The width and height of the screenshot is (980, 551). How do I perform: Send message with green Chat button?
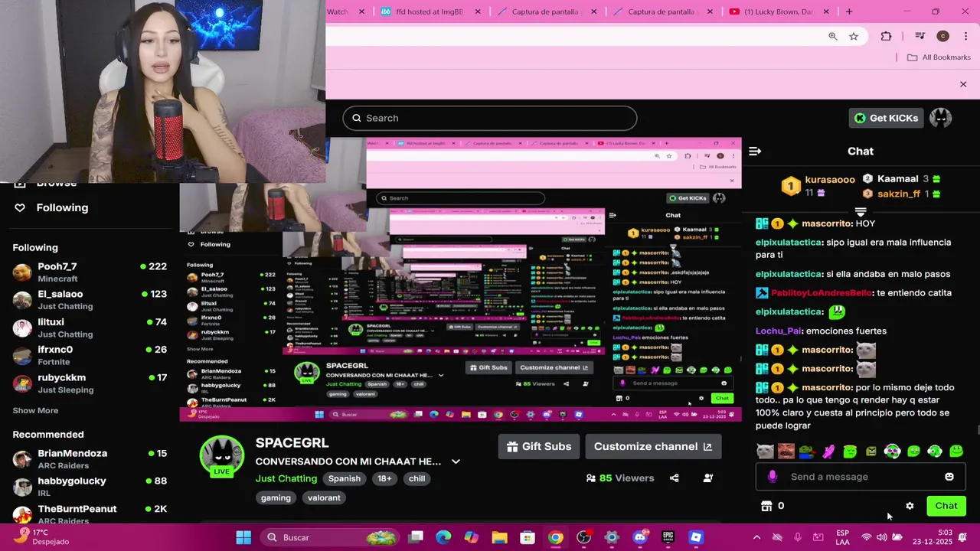coord(946,506)
